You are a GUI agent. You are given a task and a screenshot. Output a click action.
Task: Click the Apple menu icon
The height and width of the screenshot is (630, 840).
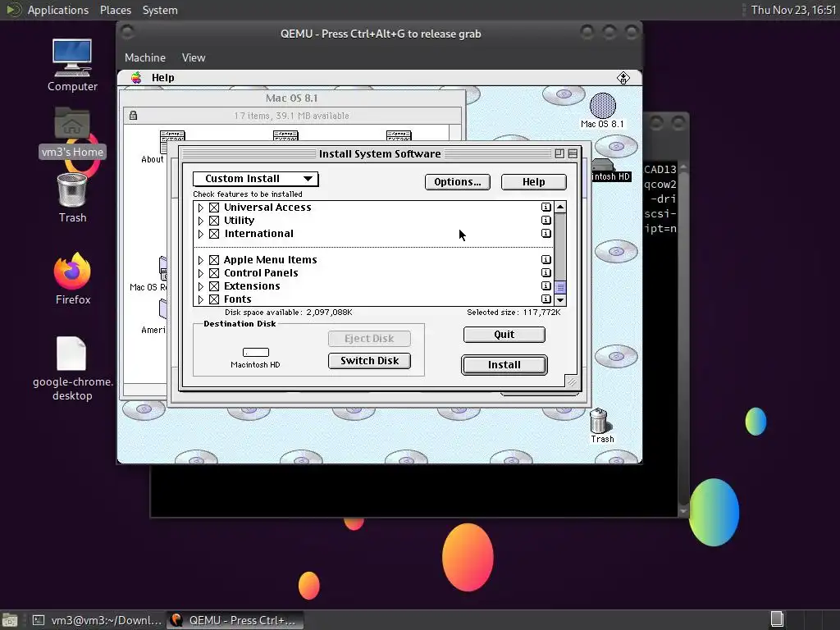coord(137,78)
